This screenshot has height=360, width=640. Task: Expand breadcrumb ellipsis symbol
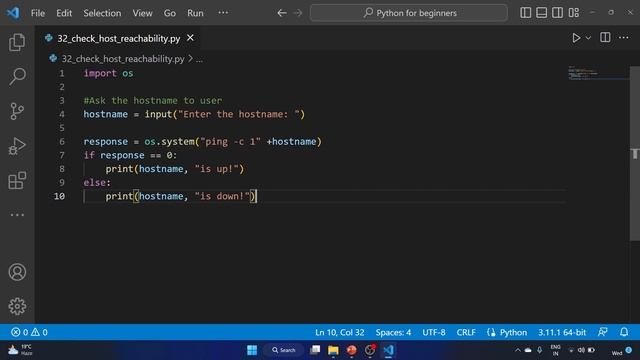tap(199, 60)
